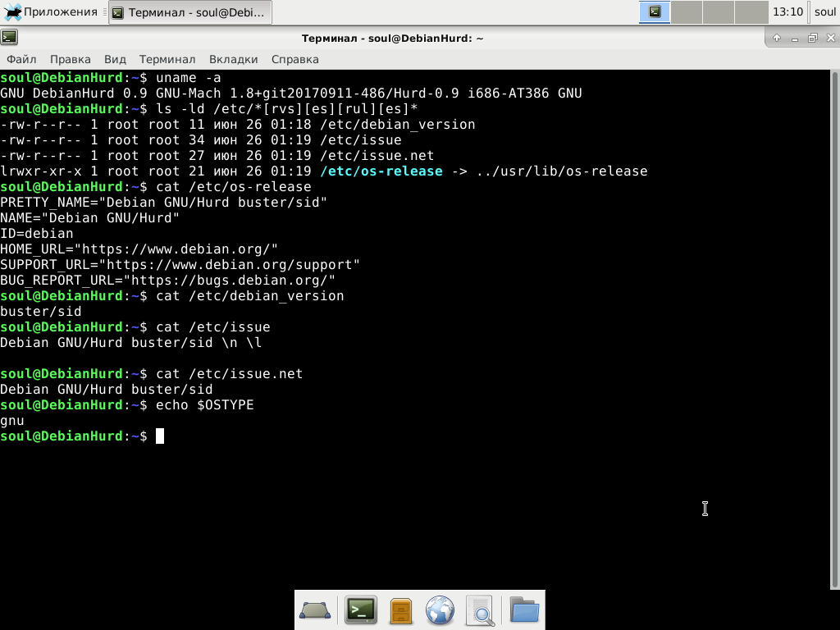Click the 'cat /etc/issue.net' command line

click(152, 374)
